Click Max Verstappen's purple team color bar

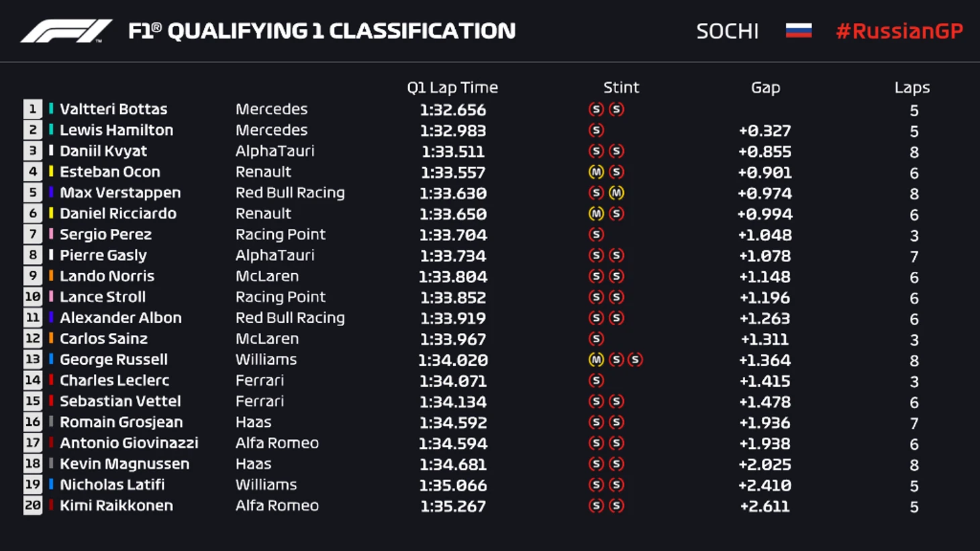[51, 193]
